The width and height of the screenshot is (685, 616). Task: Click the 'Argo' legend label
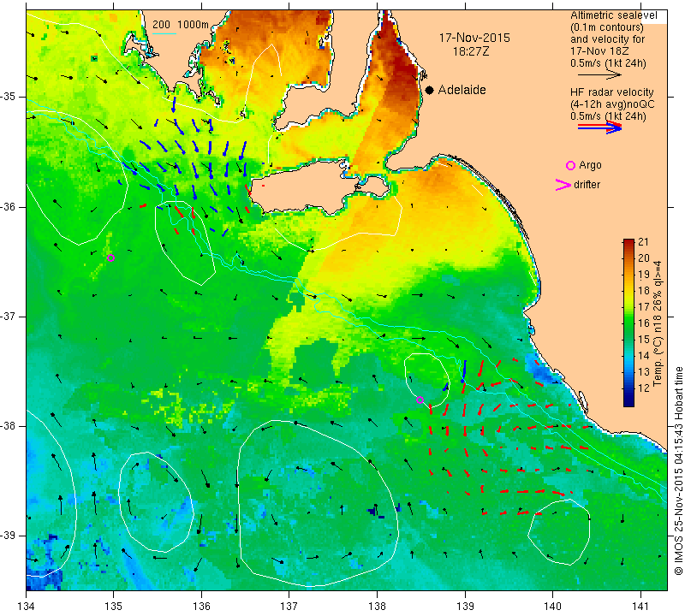pos(590,165)
